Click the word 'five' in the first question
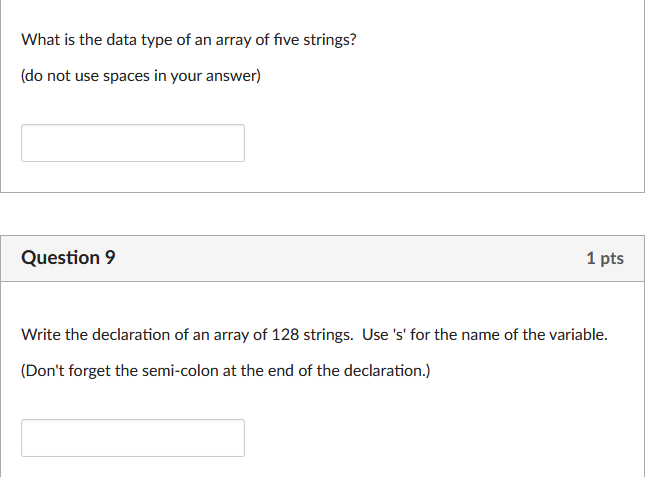 click(x=286, y=40)
